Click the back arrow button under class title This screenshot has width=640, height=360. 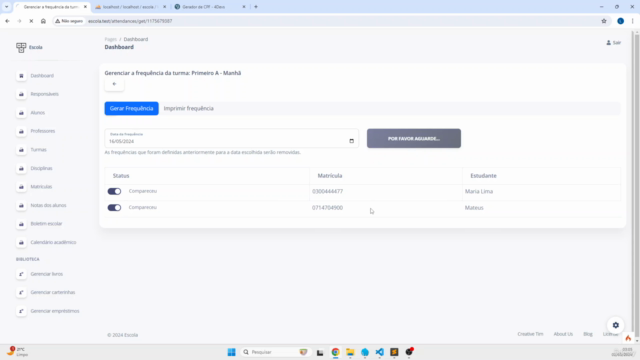tap(114, 84)
